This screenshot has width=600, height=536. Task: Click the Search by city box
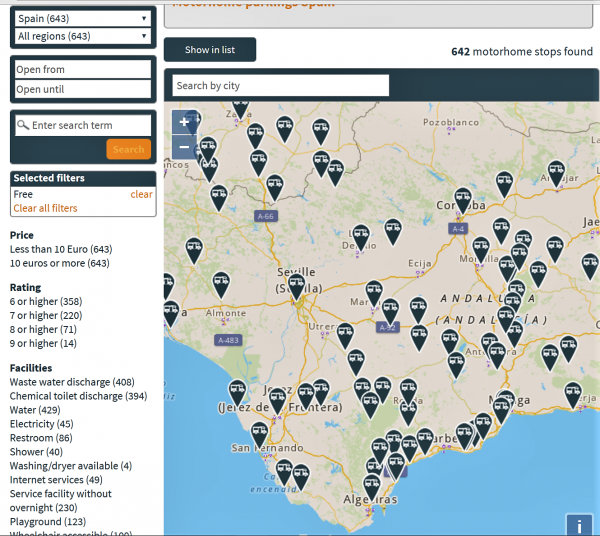pos(280,86)
